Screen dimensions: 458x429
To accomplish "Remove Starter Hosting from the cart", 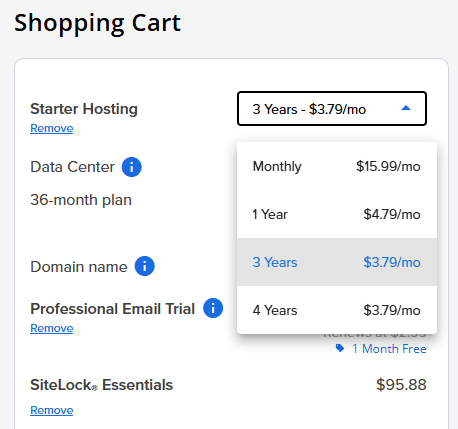I will (x=52, y=128).
